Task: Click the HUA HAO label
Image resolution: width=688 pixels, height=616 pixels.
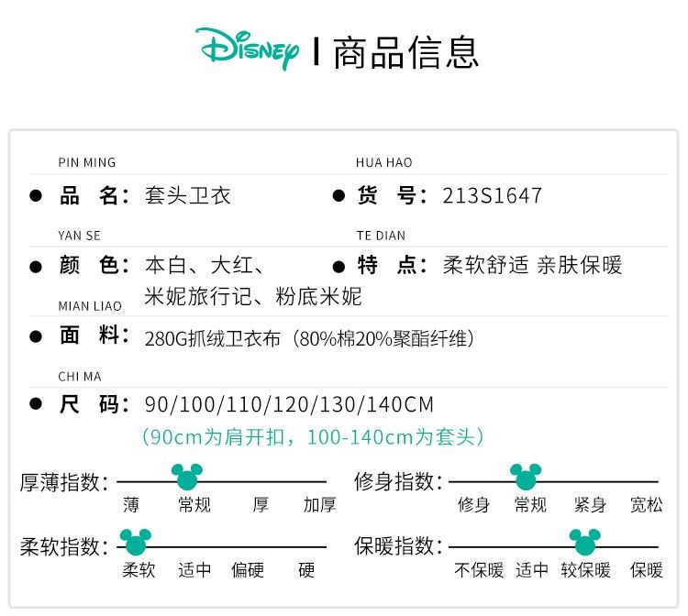Action: [x=384, y=162]
